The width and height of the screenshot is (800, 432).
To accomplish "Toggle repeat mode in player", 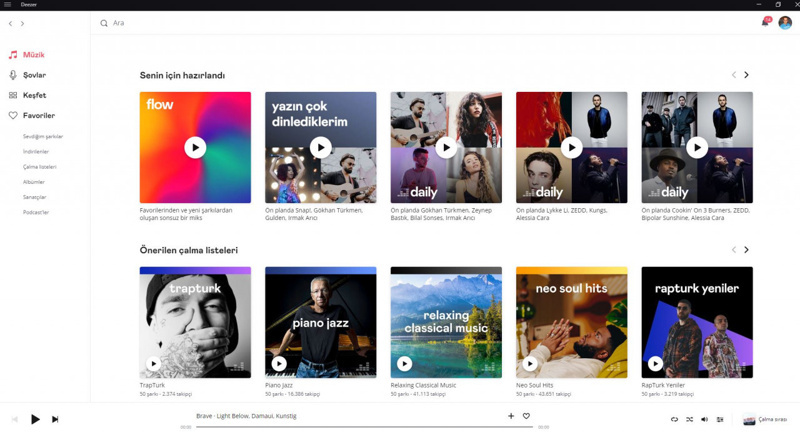I will pos(674,420).
